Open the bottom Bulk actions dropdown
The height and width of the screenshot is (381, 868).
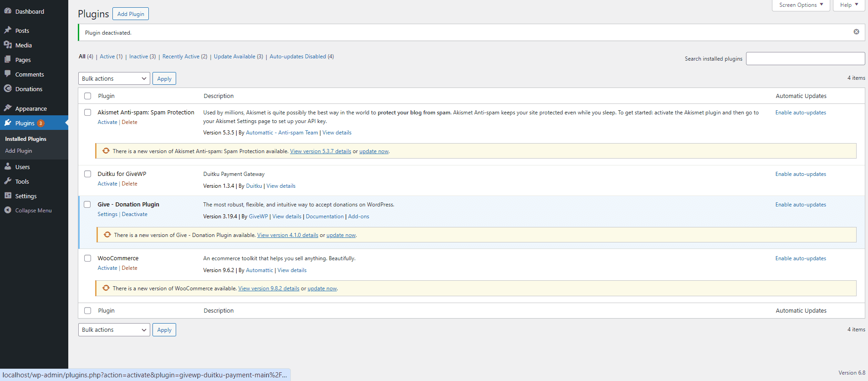coord(114,330)
